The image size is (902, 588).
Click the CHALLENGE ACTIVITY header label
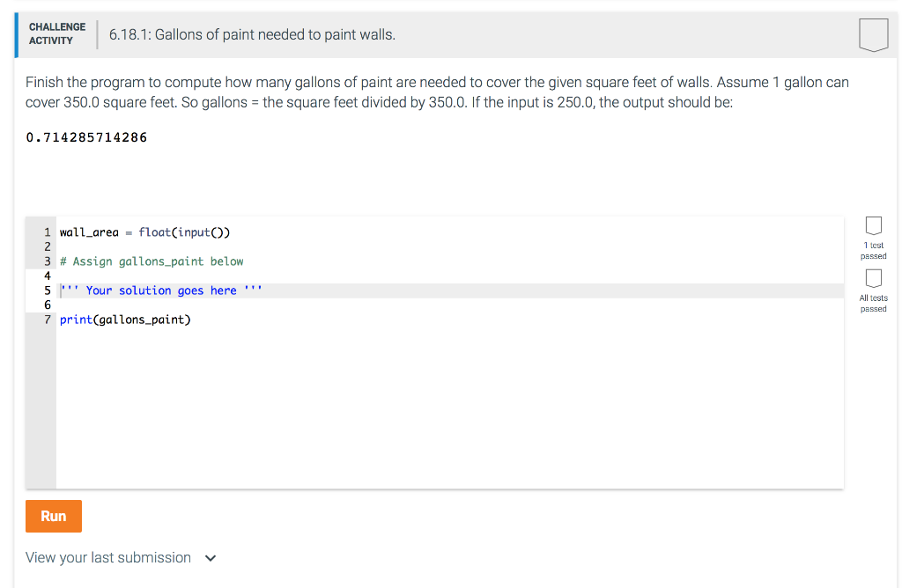[x=56, y=34]
